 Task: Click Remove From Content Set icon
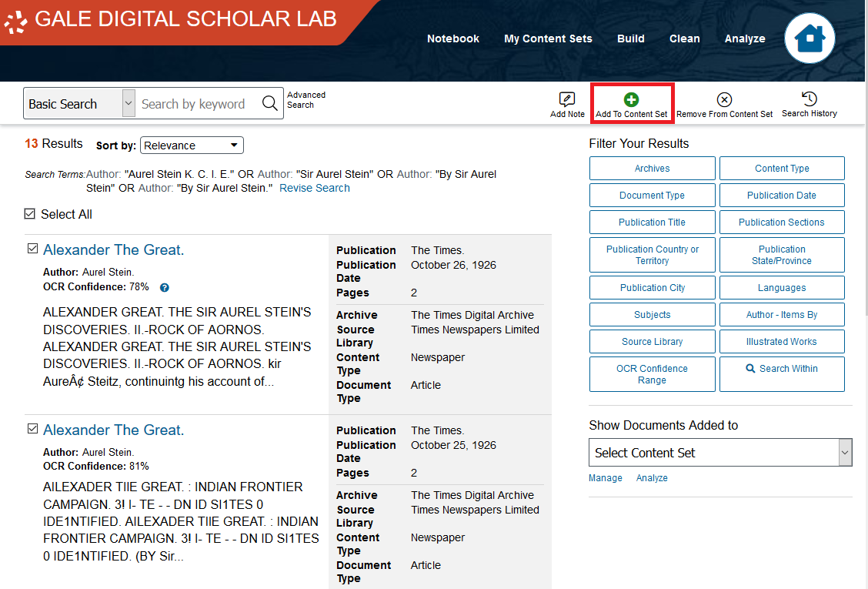[724, 99]
